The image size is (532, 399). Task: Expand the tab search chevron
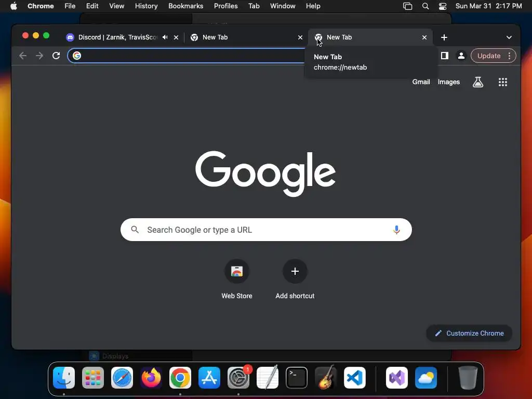pos(509,37)
